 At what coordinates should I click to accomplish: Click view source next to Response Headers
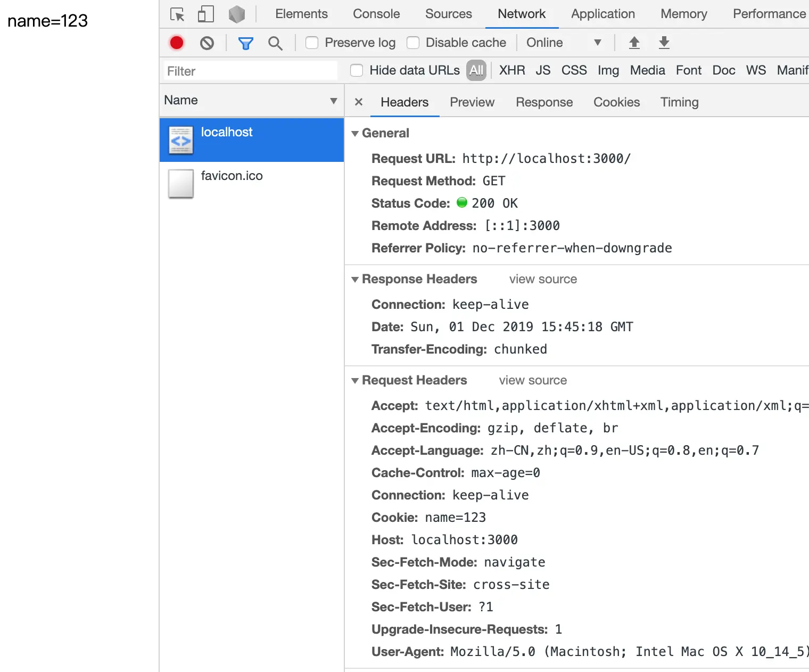543,279
